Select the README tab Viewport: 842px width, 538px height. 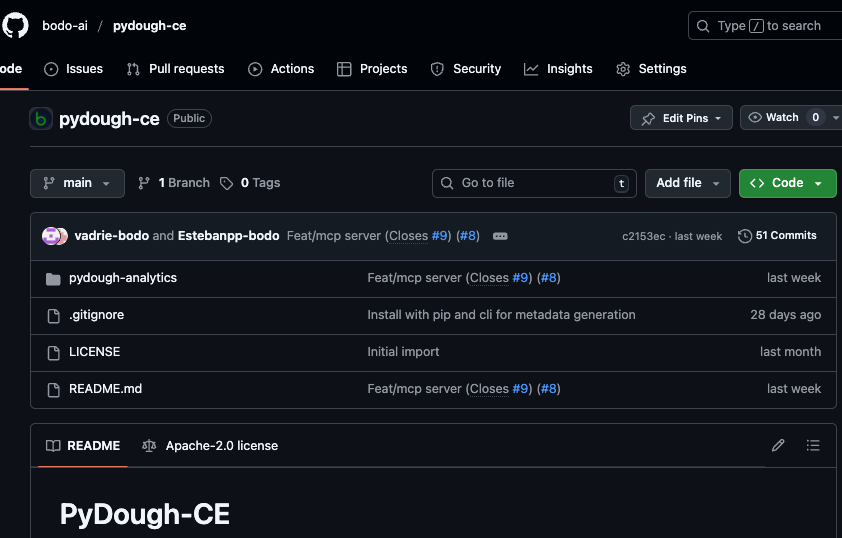point(83,446)
